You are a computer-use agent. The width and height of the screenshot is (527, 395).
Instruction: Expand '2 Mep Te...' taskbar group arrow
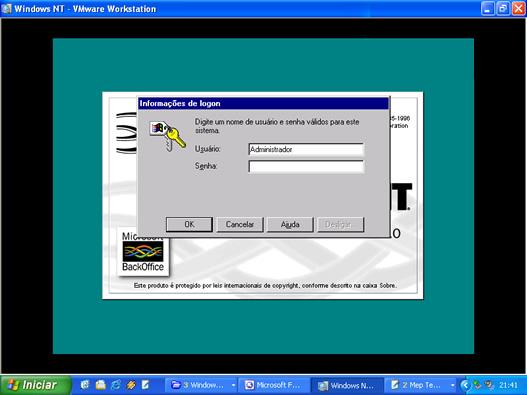pos(453,385)
